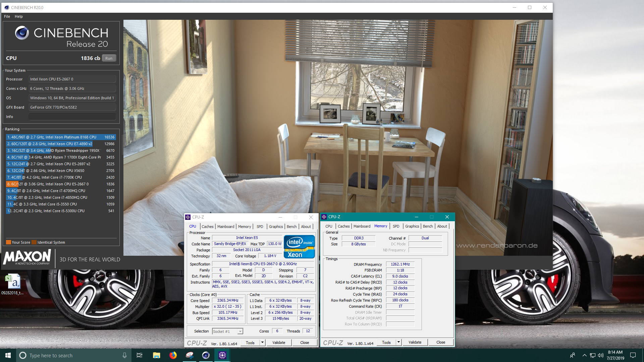Open the File menu in Cinebench
The height and width of the screenshot is (362, 644).
tap(7, 16)
